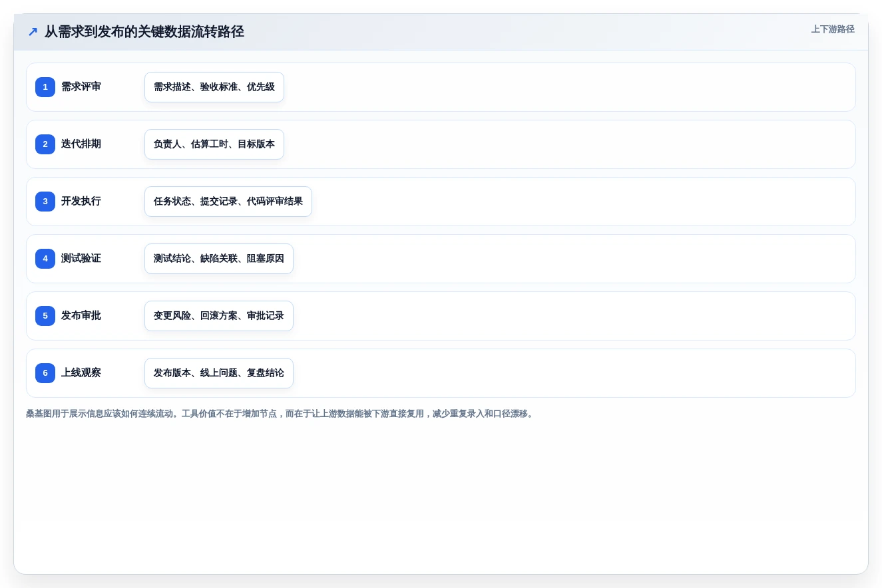This screenshot has height=588, width=882.
Task: Click the step 3 number badge
Action: (x=45, y=202)
